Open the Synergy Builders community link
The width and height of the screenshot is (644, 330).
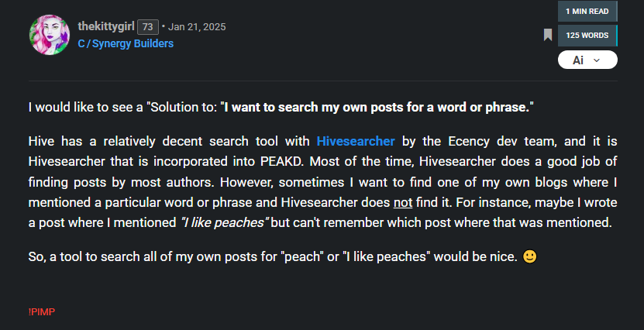point(133,43)
